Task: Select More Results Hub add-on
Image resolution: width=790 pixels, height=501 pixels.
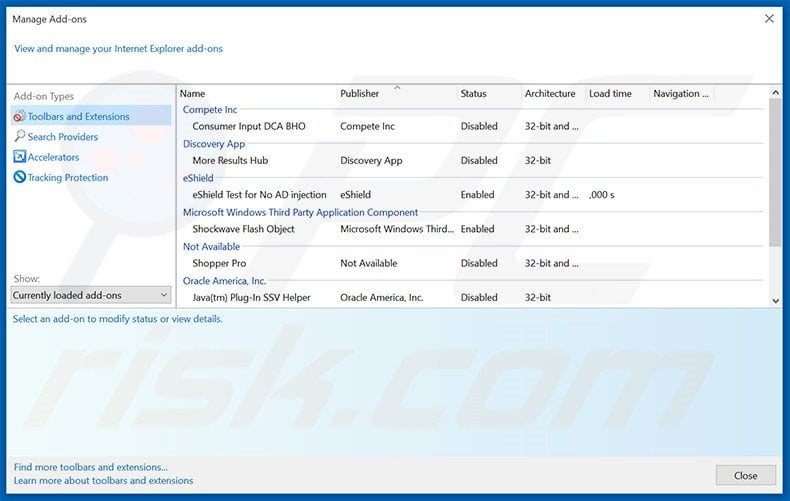Action: pyautogui.click(x=230, y=160)
